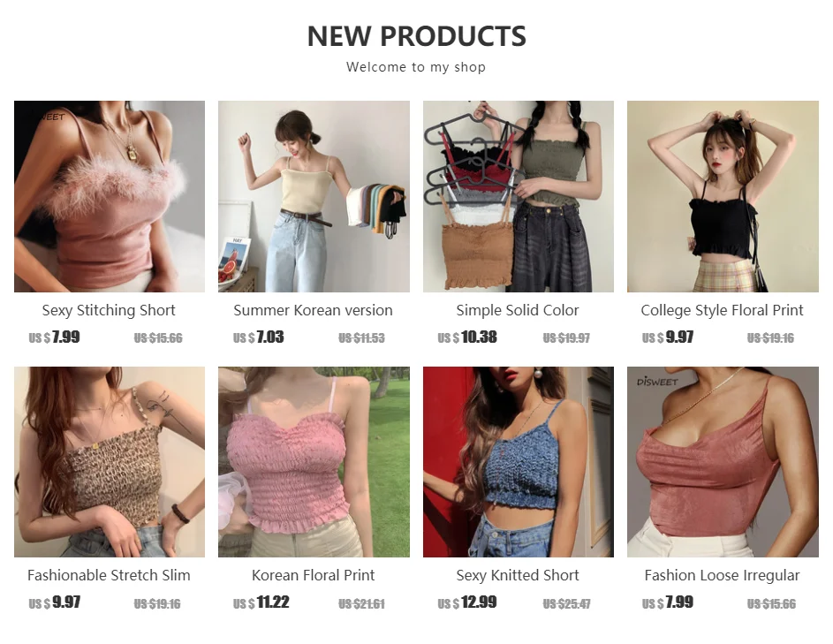Image resolution: width=833 pixels, height=644 pixels.
Task: Open the pink feather top product image
Action: coord(110,196)
